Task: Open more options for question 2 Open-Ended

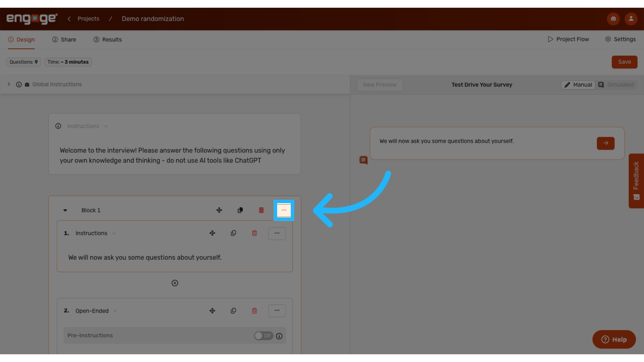Action: (x=277, y=311)
